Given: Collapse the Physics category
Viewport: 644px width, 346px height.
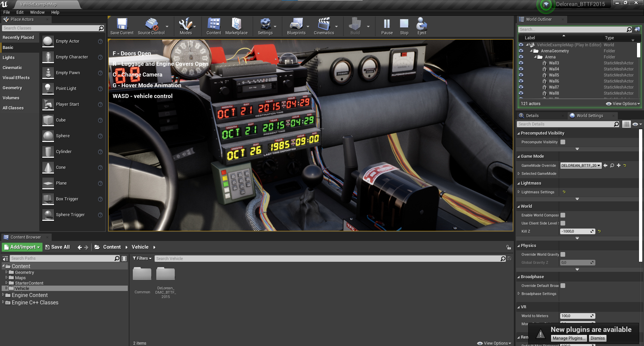Looking at the screenshot, I should [x=519, y=246].
